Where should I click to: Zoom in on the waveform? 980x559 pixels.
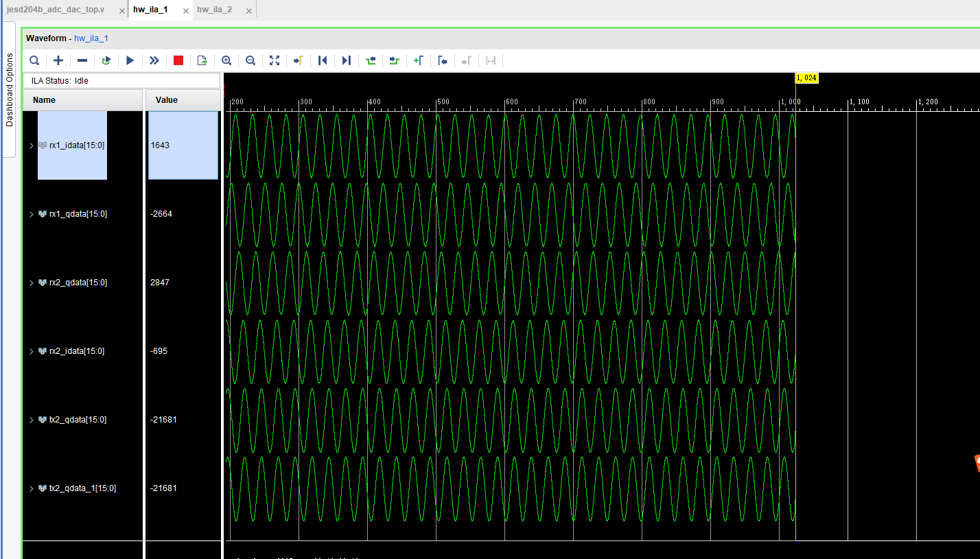click(226, 60)
